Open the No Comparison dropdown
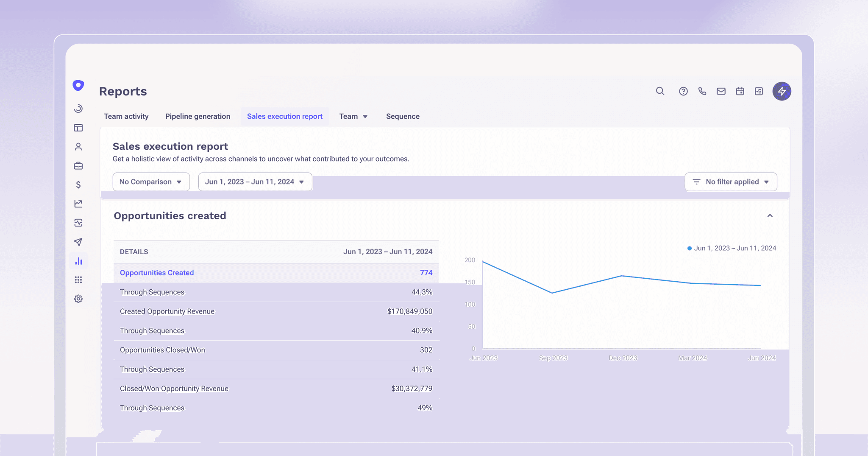 pos(151,182)
